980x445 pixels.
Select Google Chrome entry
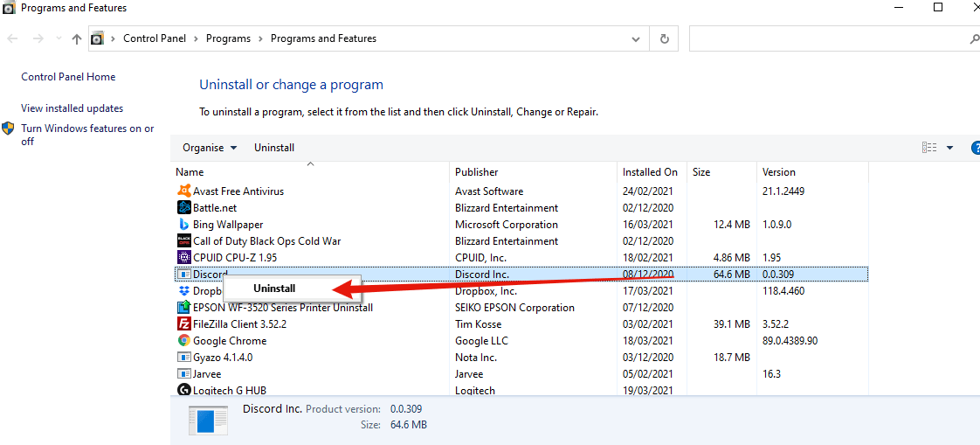230,340
